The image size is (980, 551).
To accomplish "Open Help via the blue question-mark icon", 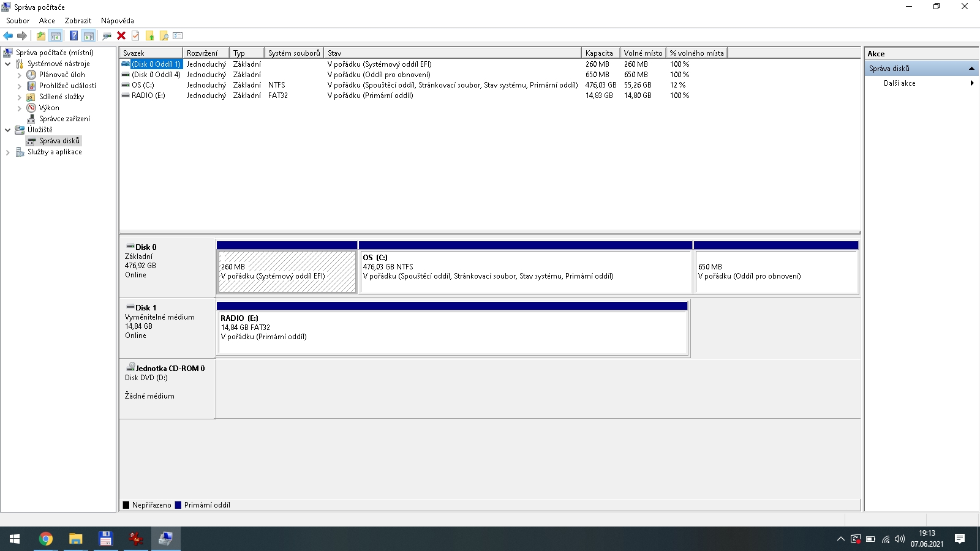I will (73, 36).
